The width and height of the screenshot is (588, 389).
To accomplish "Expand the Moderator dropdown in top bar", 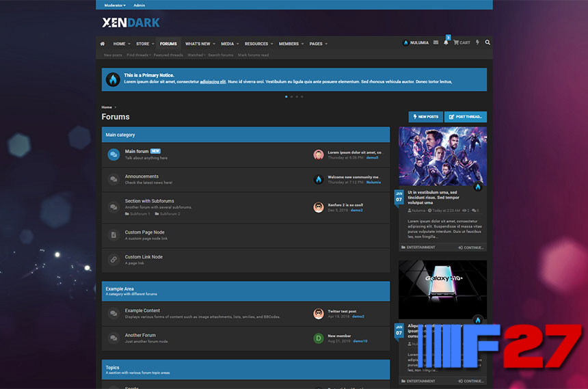I will tap(115, 5).
